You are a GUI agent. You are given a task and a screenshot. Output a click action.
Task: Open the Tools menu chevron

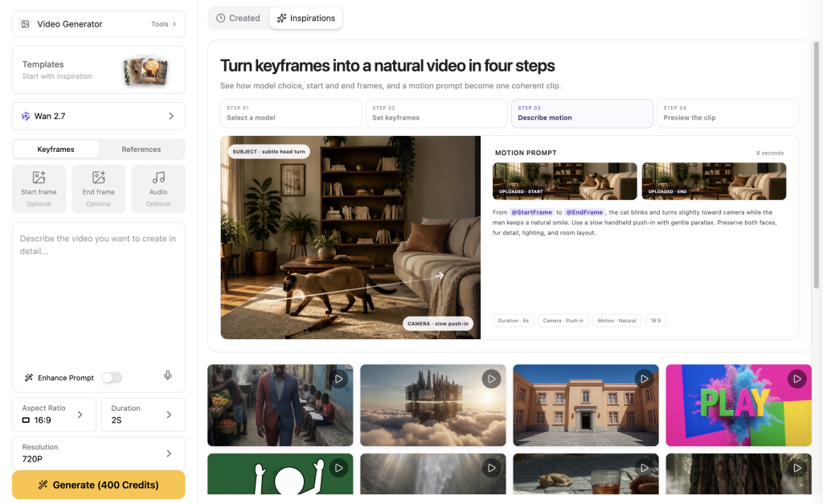[x=174, y=24]
